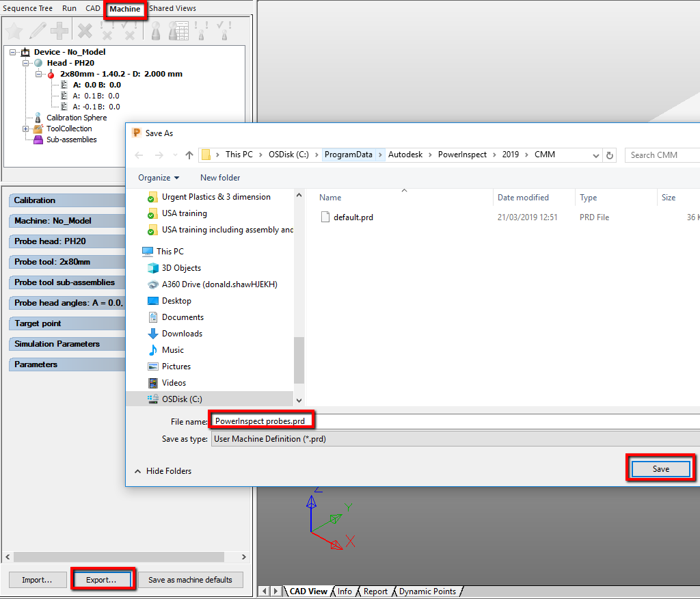Select the star icon on the toolbar

[x=14, y=30]
